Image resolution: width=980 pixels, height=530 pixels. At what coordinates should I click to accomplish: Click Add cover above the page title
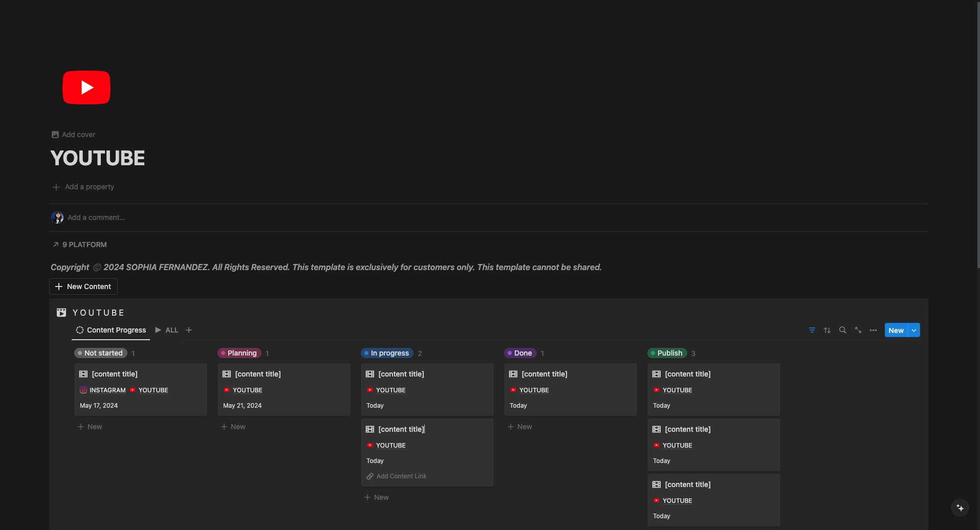[x=73, y=135]
